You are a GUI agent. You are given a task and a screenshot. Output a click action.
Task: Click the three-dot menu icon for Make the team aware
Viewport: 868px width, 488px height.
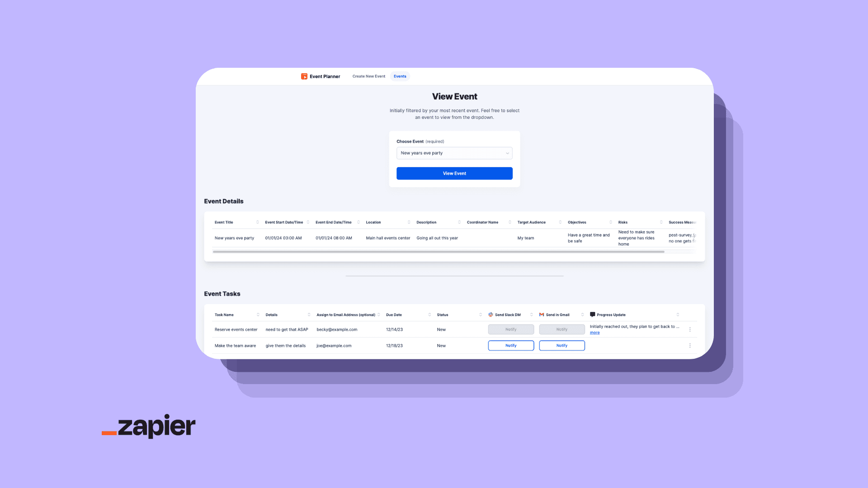[x=690, y=346]
